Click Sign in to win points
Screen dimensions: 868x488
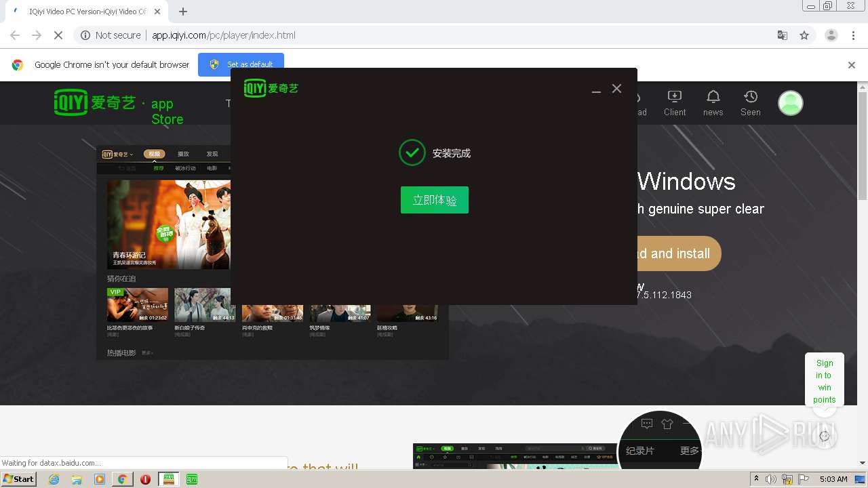tap(825, 381)
